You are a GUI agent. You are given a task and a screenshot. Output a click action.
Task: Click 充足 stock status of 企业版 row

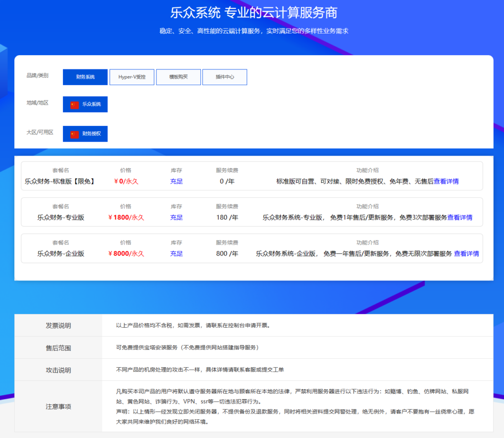coord(177,253)
